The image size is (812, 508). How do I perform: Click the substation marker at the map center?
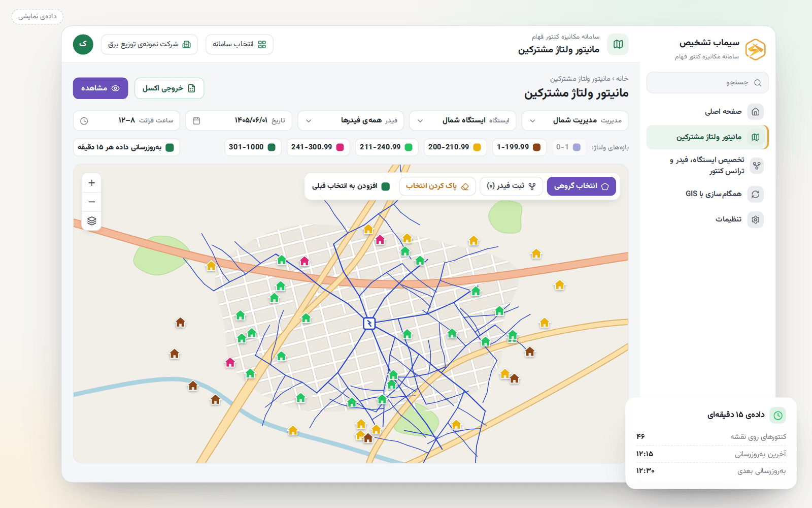tap(369, 323)
